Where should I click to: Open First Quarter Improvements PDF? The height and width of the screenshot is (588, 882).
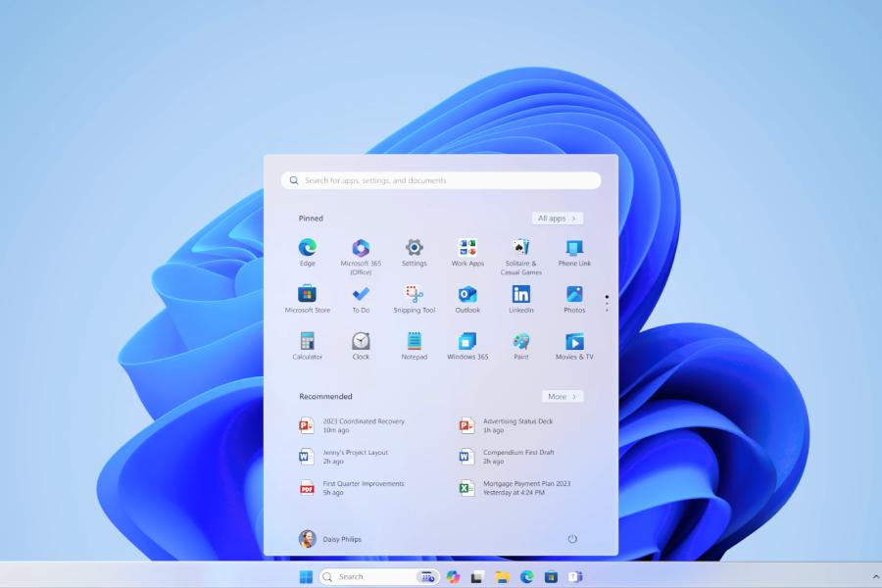point(352,488)
